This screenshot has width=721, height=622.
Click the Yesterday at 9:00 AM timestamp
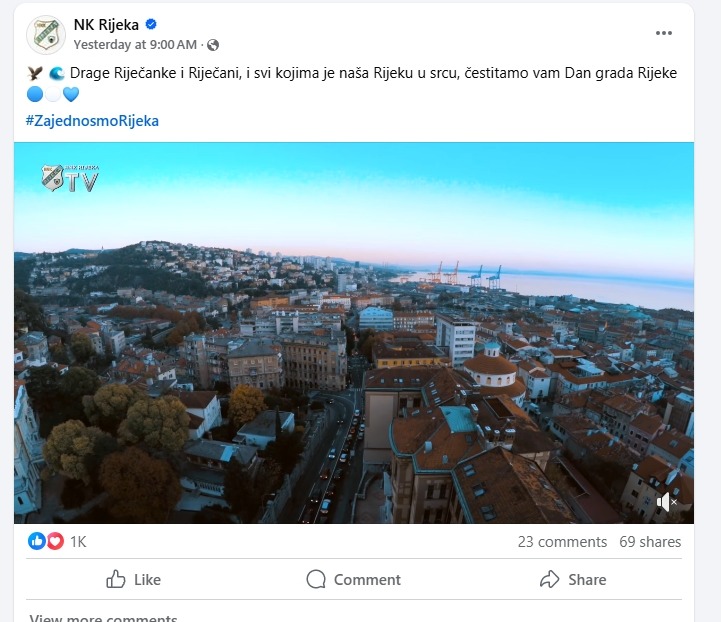137,45
